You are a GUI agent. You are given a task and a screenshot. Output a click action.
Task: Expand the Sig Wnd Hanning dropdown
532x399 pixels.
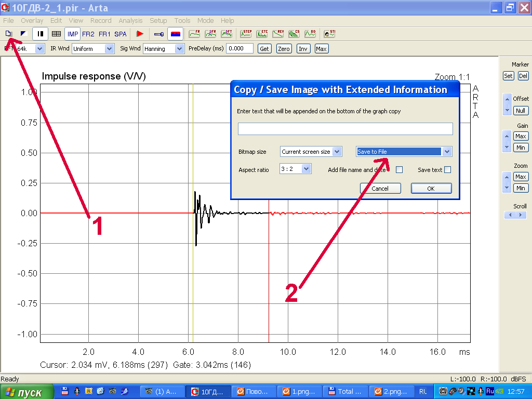tap(179, 48)
